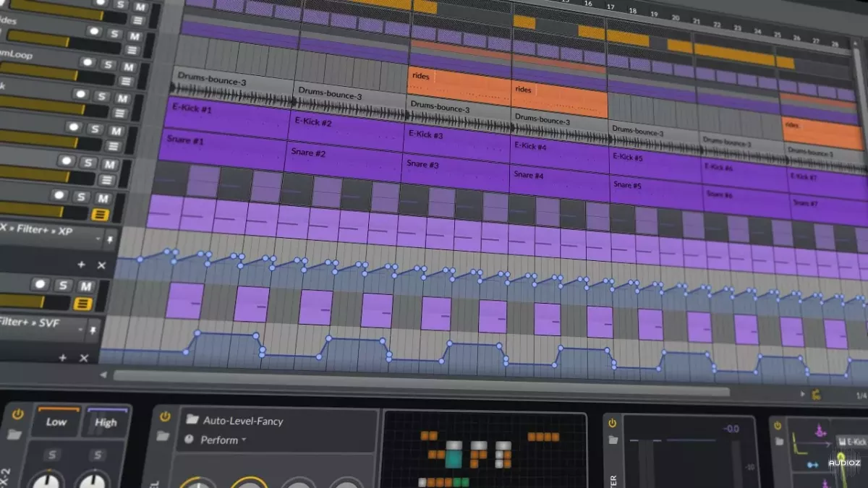Open the 1/4 grid resolution selector

click(861, 395)
